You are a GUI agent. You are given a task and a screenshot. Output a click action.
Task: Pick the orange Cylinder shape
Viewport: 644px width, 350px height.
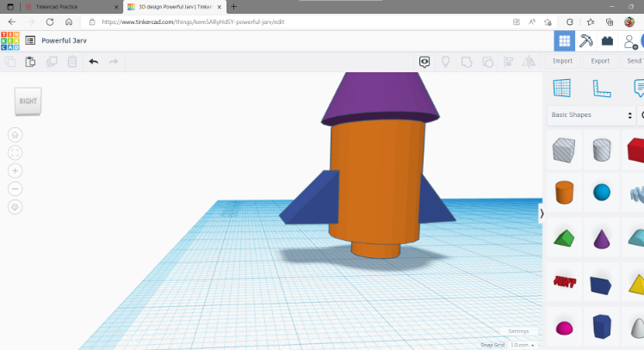coord(564,192)
